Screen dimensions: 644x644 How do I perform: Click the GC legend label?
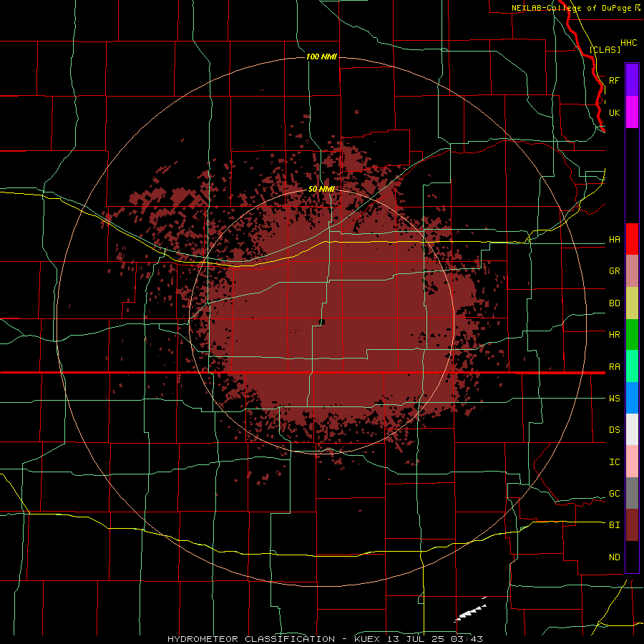click(615, 494)
